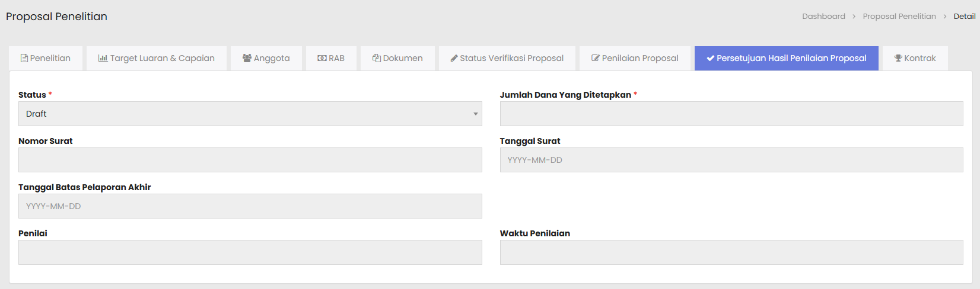Click the Tanggal Surat date field

731,160
